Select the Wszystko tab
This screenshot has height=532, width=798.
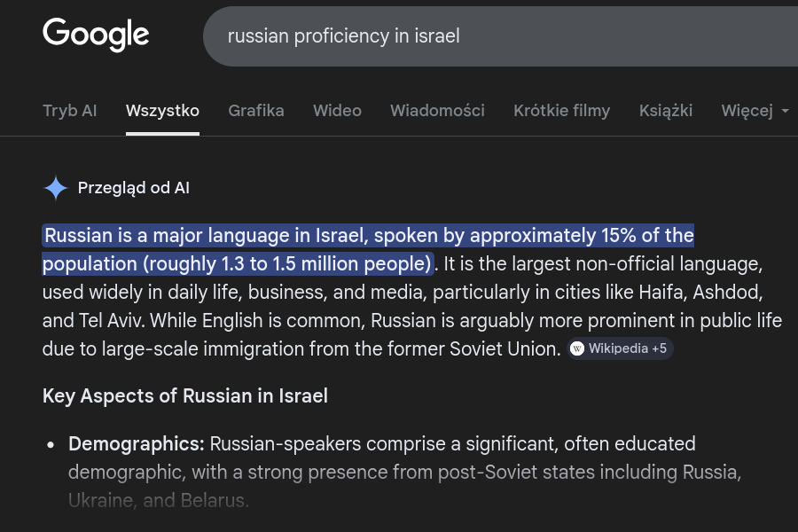pyautogui.click(x=162, y=111)
